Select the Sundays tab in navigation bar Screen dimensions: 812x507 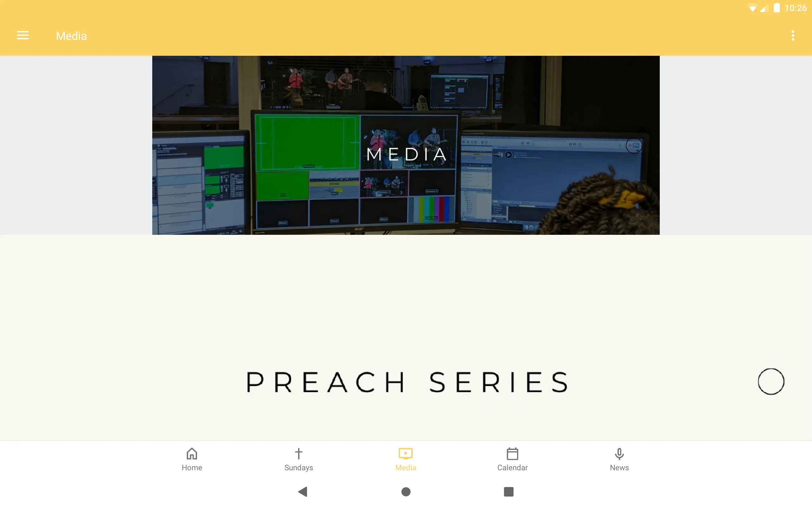[298, 459]
